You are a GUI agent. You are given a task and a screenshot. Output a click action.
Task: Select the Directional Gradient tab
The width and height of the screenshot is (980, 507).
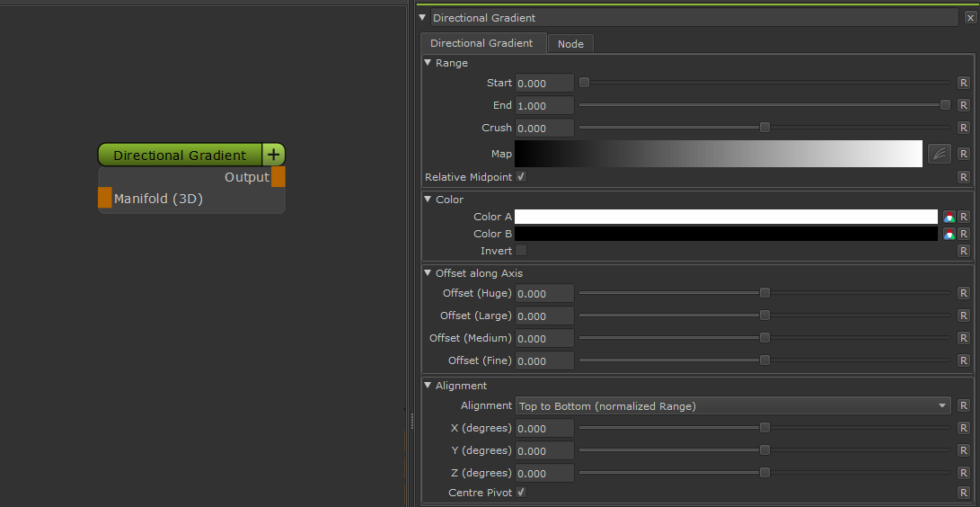(481, 43)
